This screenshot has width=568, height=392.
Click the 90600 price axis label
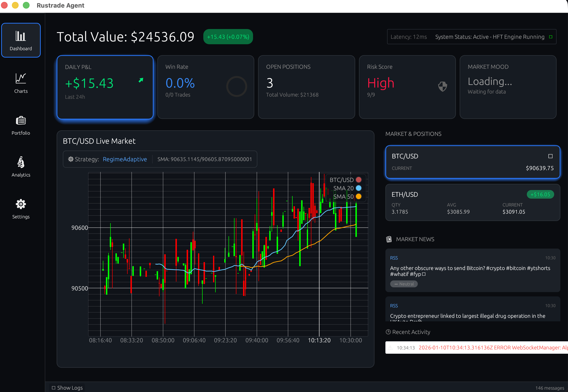point(79,228)
